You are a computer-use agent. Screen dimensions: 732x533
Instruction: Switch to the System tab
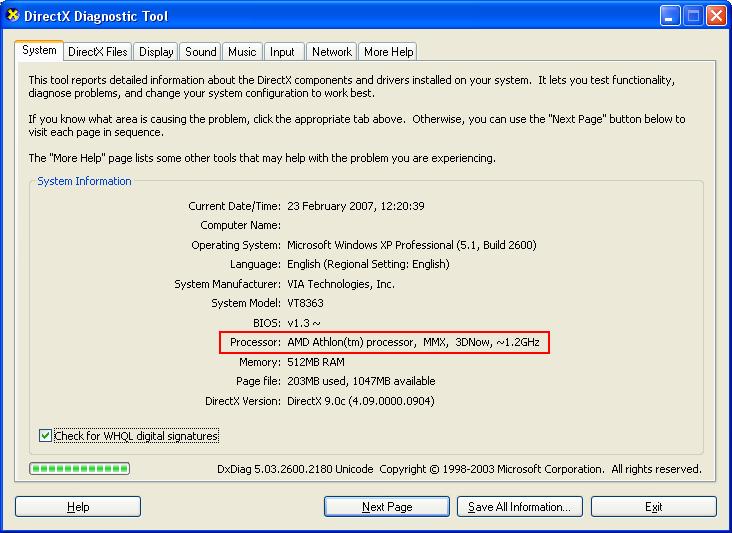[39, 50]
